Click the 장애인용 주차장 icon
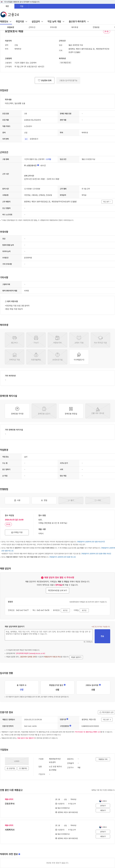Screen dimensions: 115x868 tap(17, 411)
